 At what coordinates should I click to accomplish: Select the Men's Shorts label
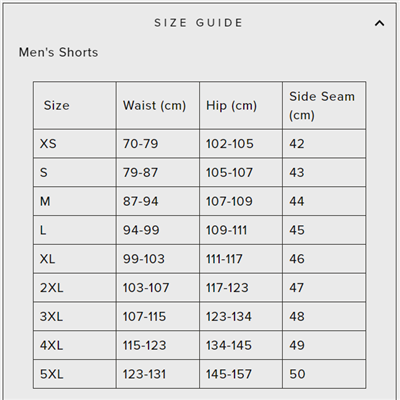pyautogui.click(x=58, y=52)
